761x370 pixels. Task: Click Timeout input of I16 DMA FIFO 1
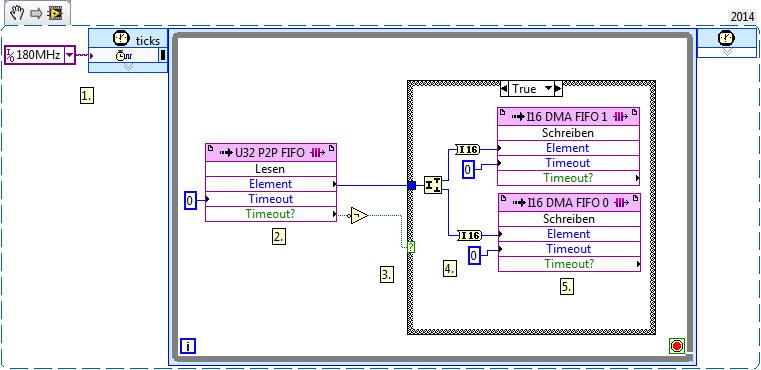[568, 163]
